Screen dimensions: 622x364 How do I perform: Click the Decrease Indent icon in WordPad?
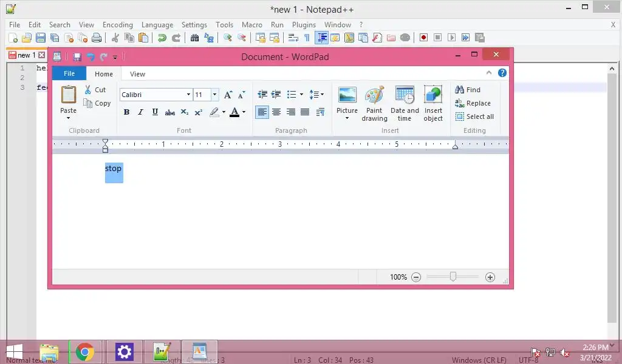(x=262, y=94)
